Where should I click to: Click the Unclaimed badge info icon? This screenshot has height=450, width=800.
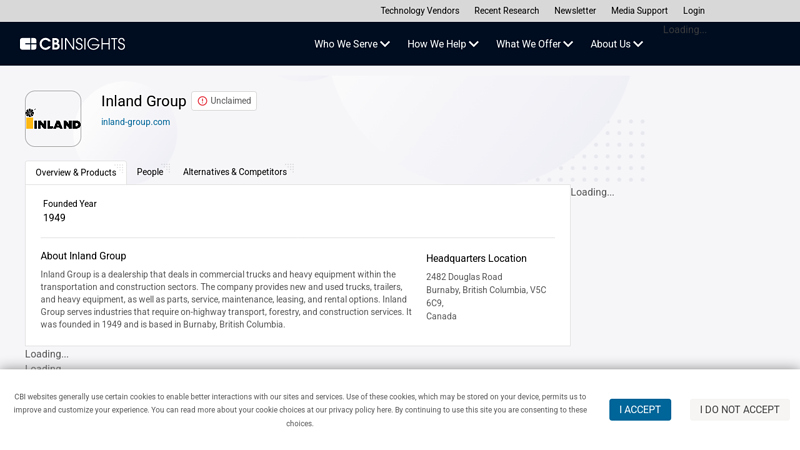click(x=202, y=101)
